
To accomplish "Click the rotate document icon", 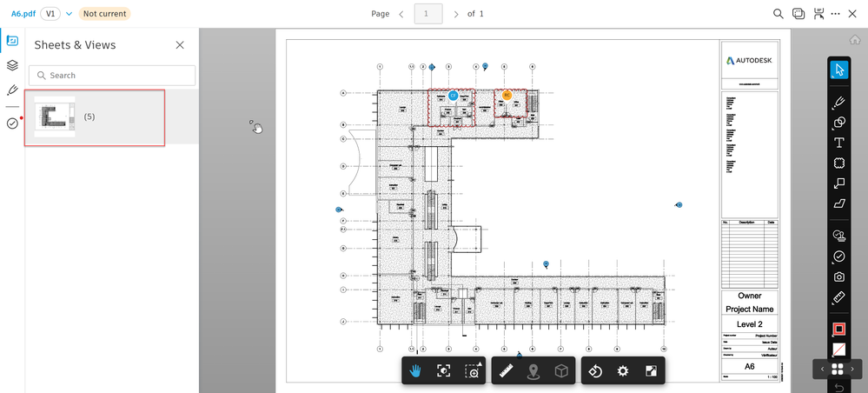I will (x=595, y=371).
